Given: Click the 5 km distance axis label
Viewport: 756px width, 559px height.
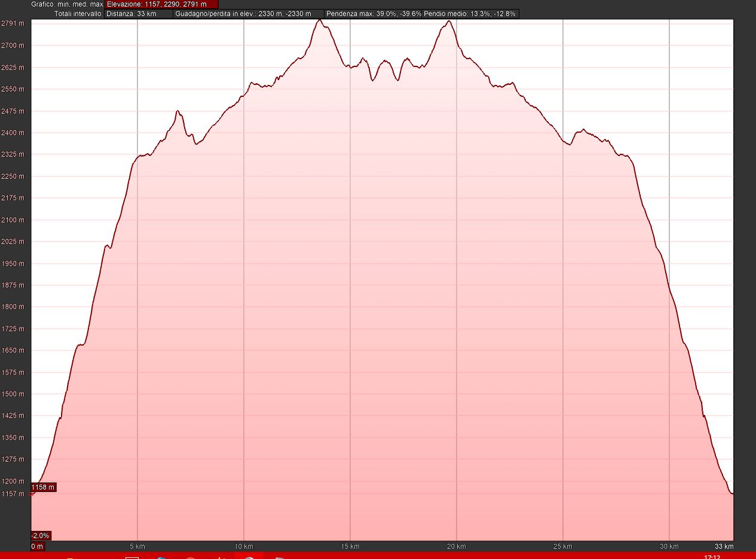Looking at the screenshot, I should [137, 546].
